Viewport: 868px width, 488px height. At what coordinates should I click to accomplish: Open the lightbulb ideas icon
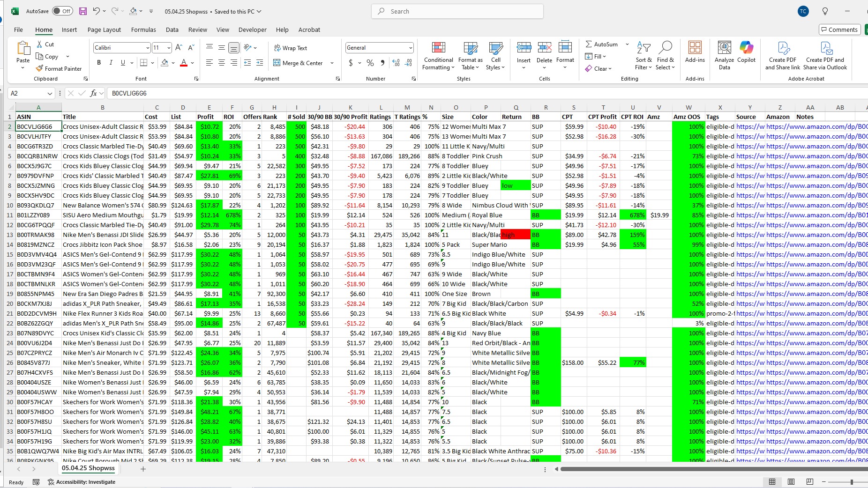click(x=825, y=11)
